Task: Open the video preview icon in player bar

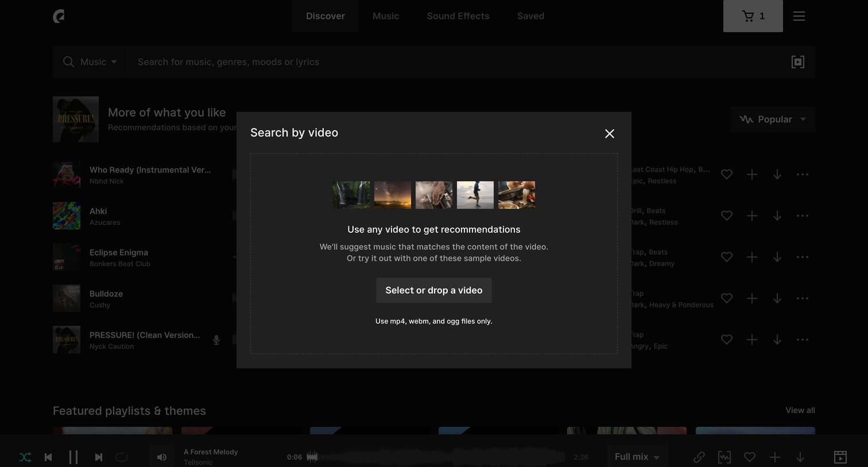Action: [x=840, y=457]
